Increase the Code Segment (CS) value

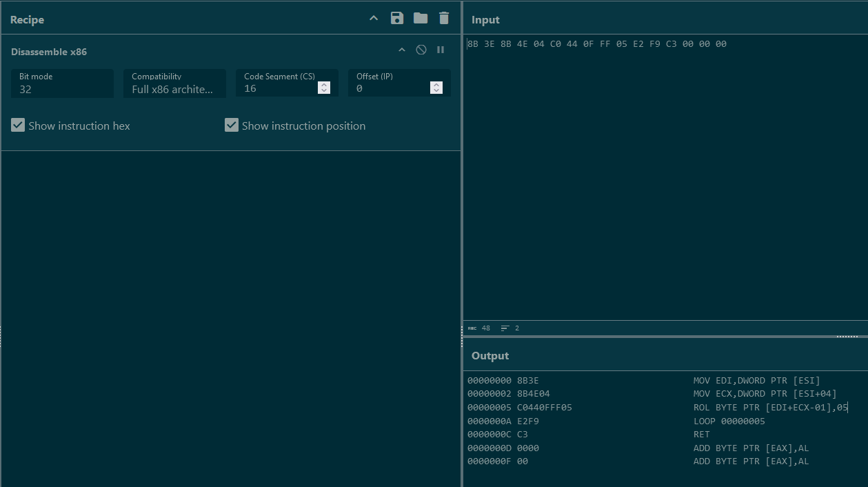[324, 85]
